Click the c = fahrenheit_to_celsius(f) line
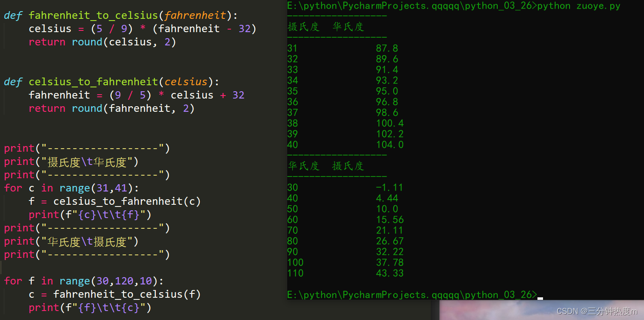The width and height of the screenshot is (644, 320). point(115,294)
